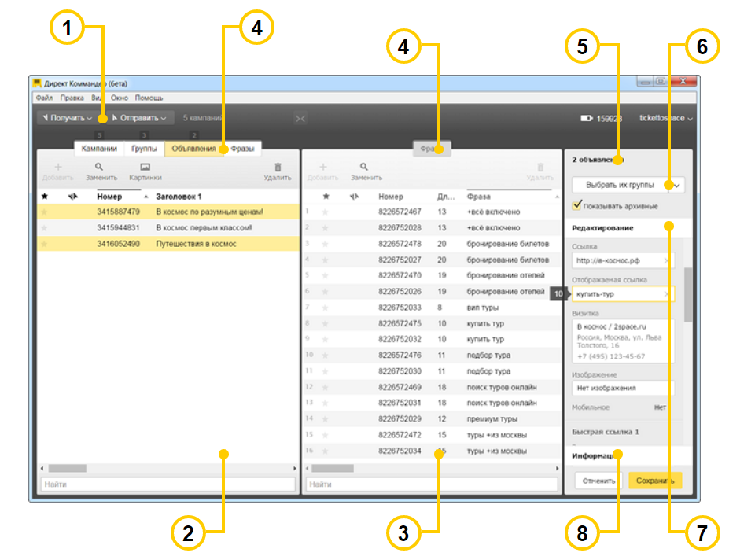The width and height of the screenshot is (755, 560).
Task: Expand the Выбрать их группы dropdown arrow
Action: pos(676,186)
